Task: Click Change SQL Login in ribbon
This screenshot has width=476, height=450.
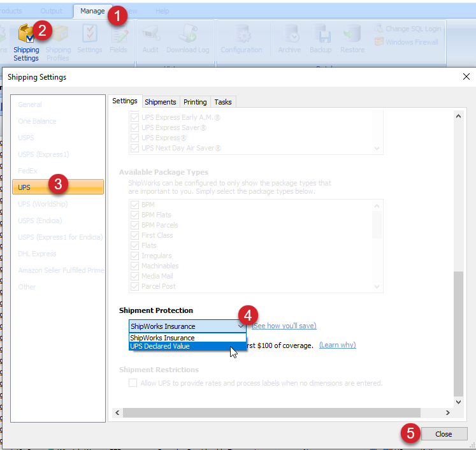Action: (408, 29)
